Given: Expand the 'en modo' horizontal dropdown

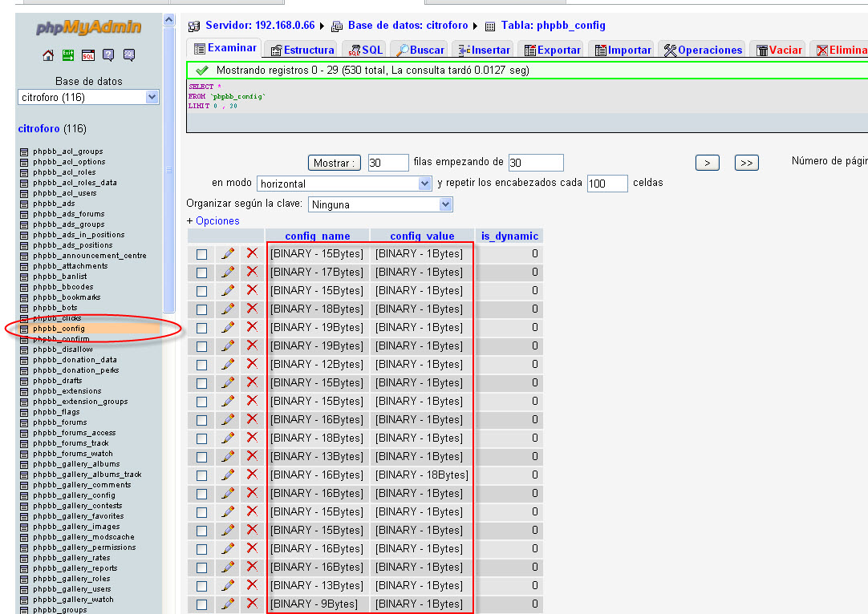Looking at the screenshot, I should coord(345,184).
